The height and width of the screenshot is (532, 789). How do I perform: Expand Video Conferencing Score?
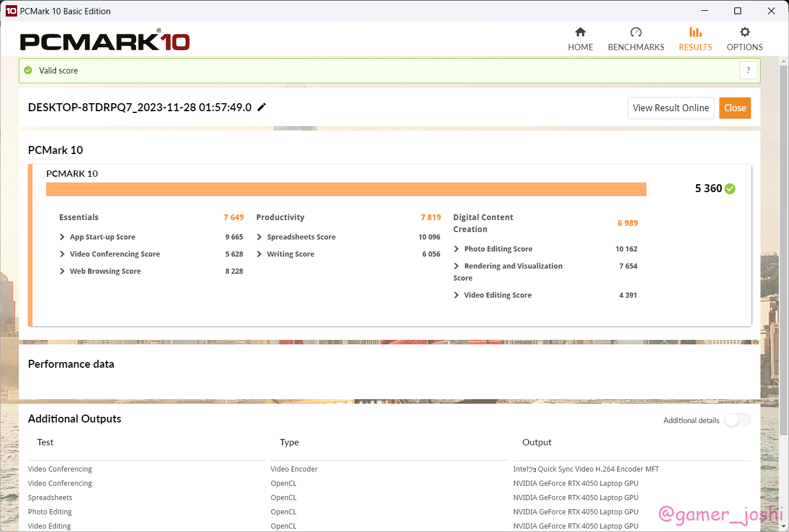pyautogui.click(x=62, y=254)
